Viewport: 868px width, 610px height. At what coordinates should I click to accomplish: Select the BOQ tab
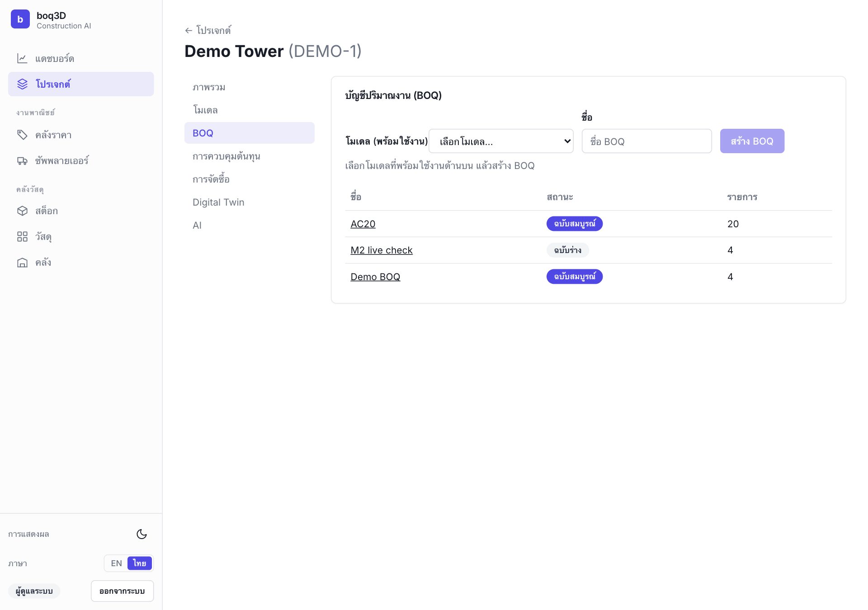tap(249, 133)
